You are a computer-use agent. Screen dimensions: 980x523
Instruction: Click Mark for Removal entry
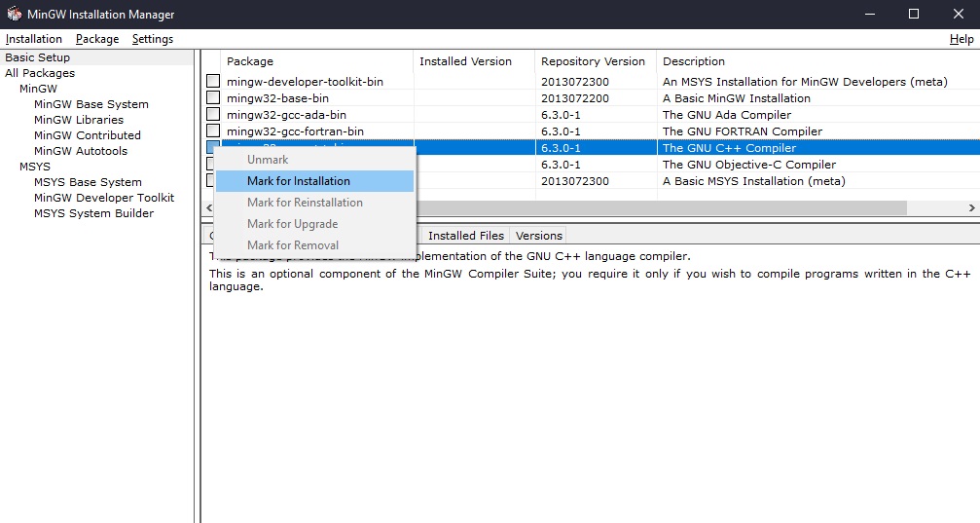[314, 245]
